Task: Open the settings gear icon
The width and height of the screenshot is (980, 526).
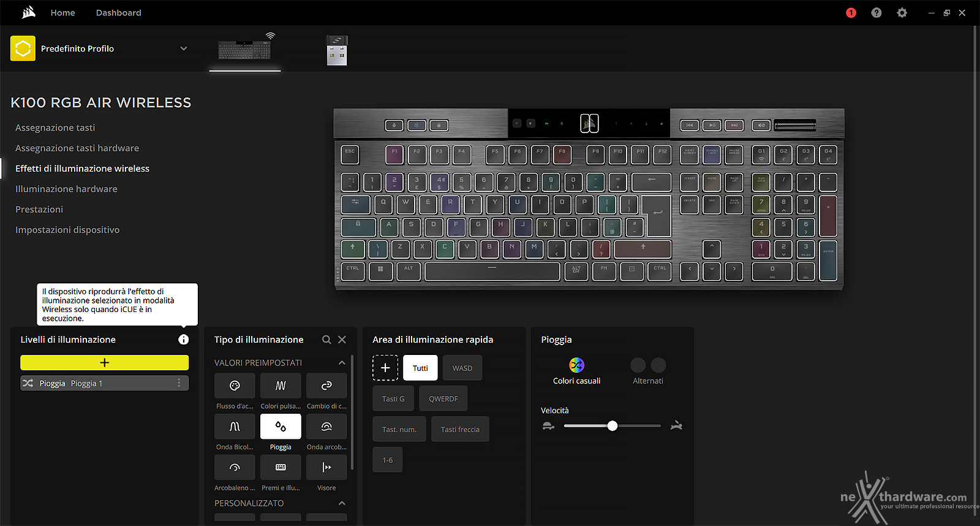Action: [902, 13]
